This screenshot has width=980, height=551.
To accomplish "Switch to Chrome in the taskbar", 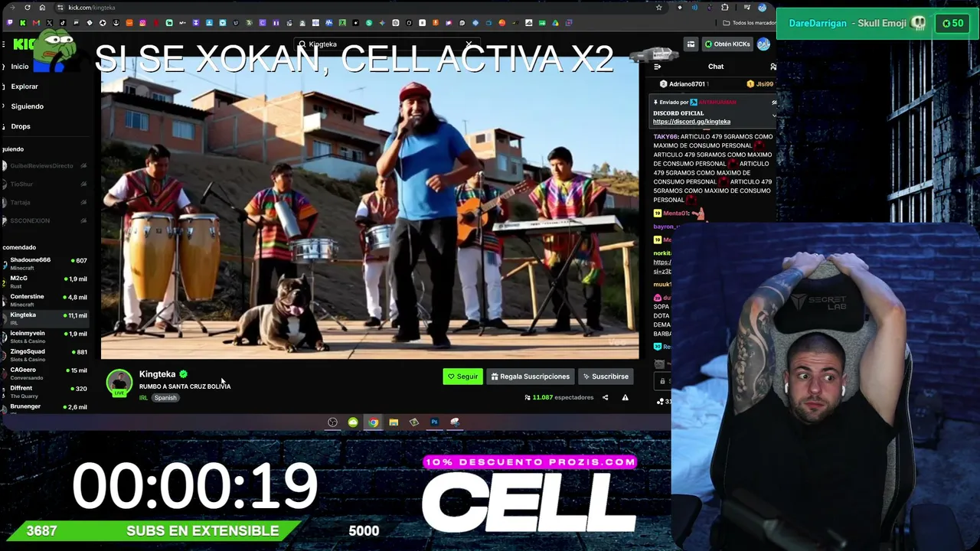I will [x=373, y=422].
